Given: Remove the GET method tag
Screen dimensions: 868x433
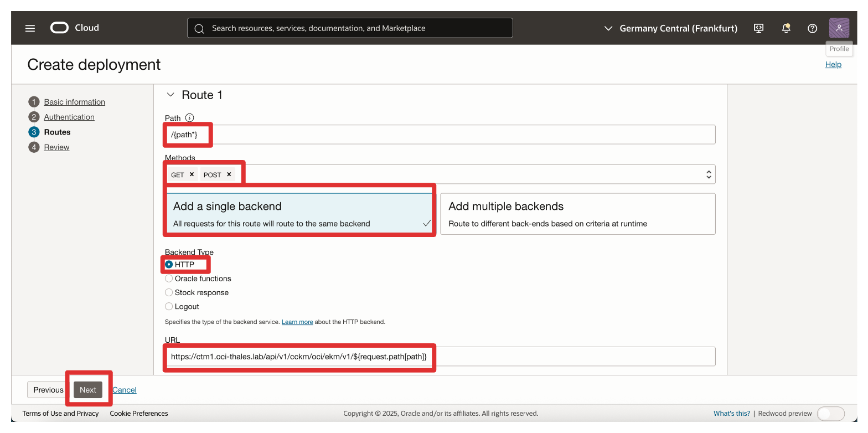Looking at the screenshot, I should coord(192,174).
